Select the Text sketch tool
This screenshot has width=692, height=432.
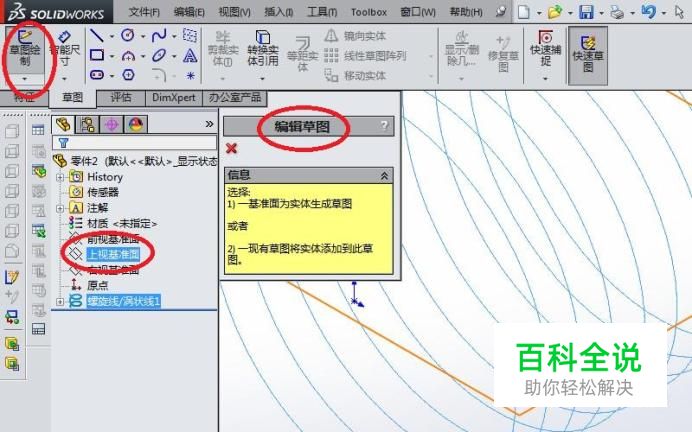[190, 56]
